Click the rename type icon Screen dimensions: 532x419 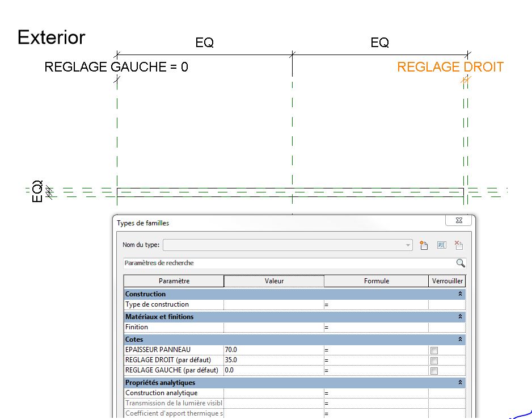click(x=442, y=245)
